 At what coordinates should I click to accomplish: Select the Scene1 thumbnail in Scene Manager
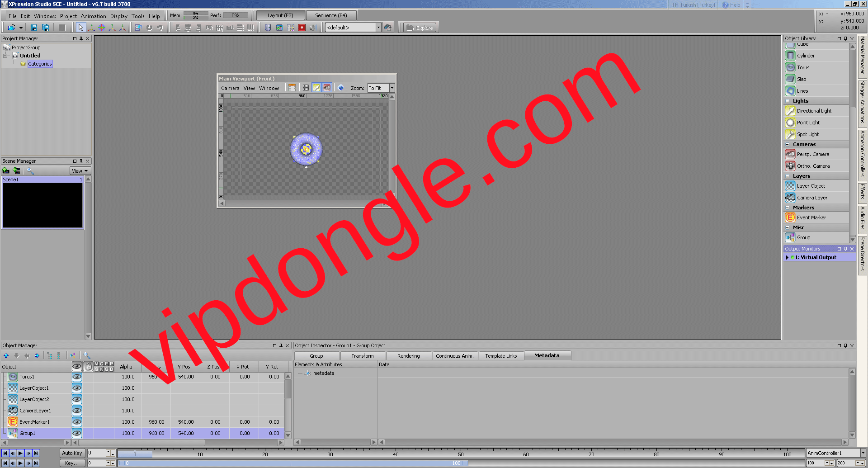pyautogui.click(x=43, y=203)
